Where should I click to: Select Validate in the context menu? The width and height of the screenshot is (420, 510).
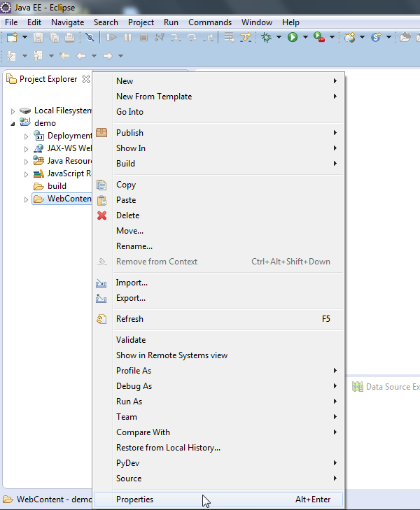pyautogui.click(x=218, y=340)
